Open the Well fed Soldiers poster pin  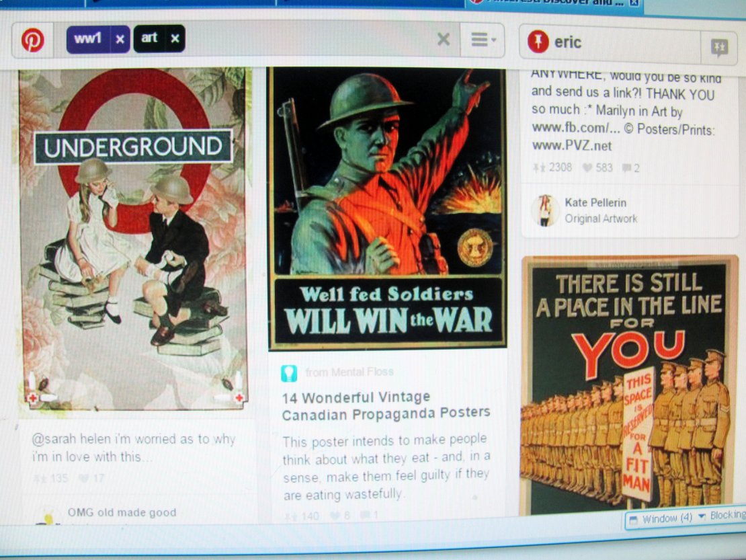(387, 208)
